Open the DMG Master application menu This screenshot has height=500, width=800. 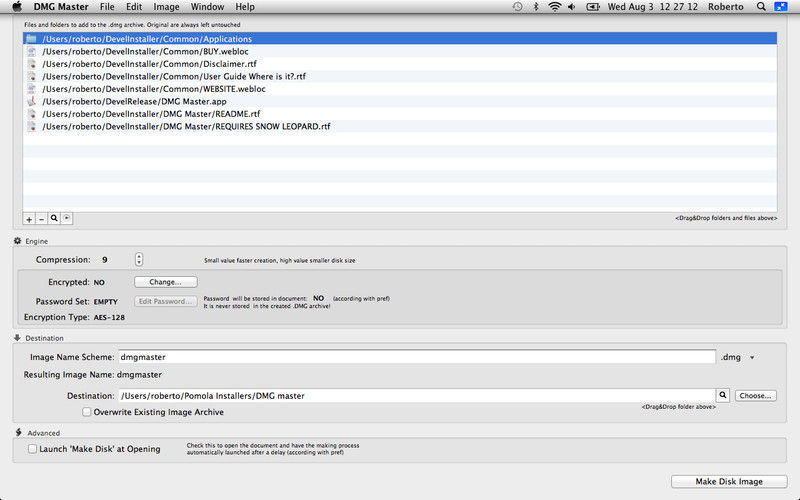coord(61,7)
